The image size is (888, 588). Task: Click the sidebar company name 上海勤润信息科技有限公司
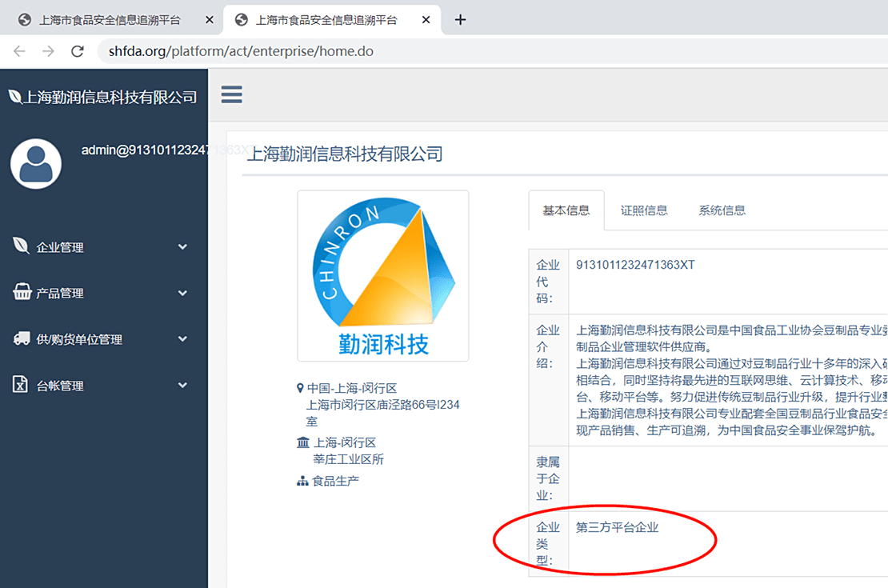point(110,98)
